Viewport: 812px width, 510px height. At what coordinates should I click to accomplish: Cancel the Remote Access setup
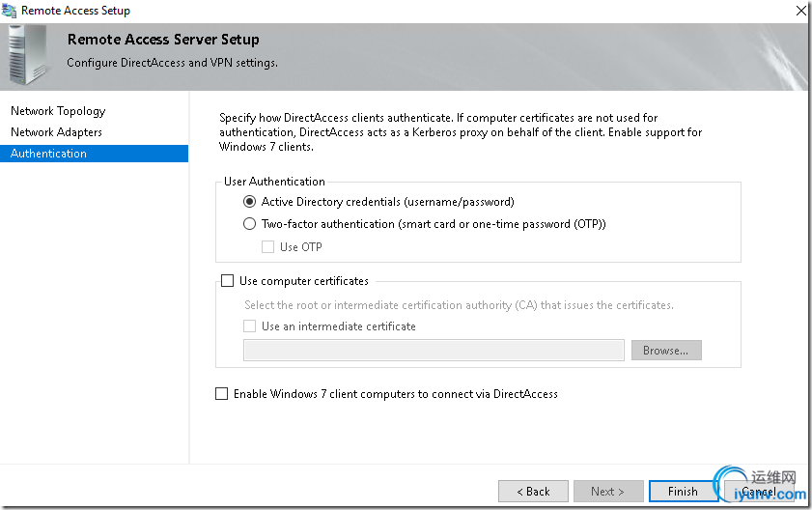click(x=759, y=492)
